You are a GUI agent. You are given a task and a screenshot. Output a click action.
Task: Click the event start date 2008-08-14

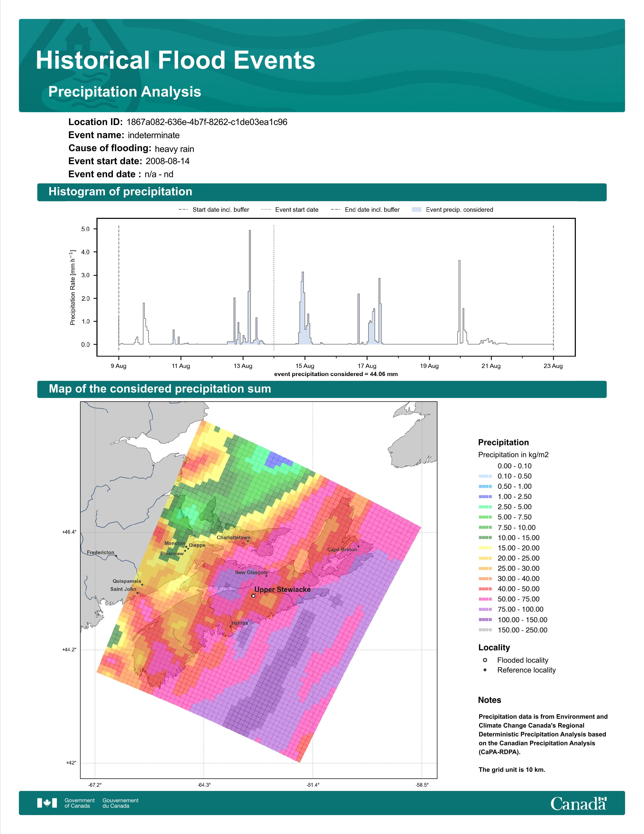coord(167,161)
